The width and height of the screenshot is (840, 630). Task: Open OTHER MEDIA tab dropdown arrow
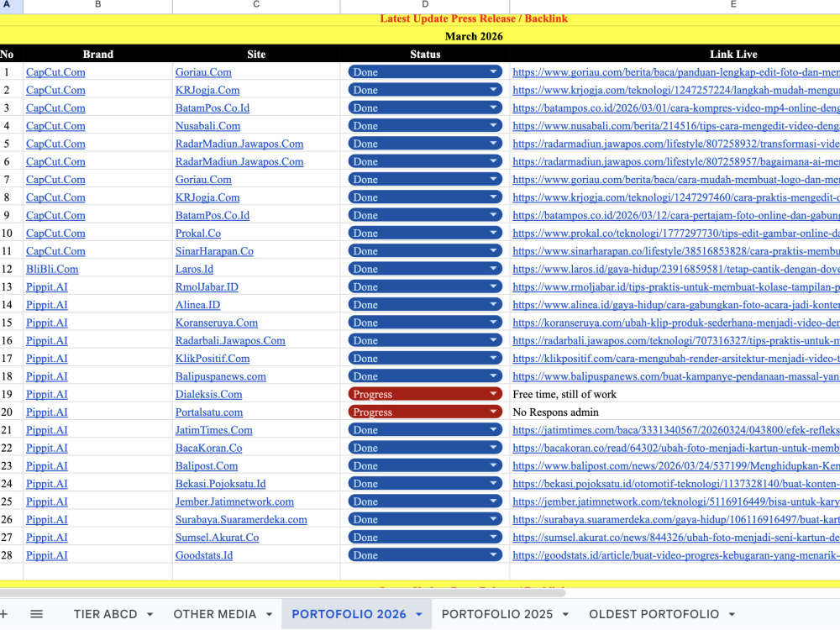point(269,615)
